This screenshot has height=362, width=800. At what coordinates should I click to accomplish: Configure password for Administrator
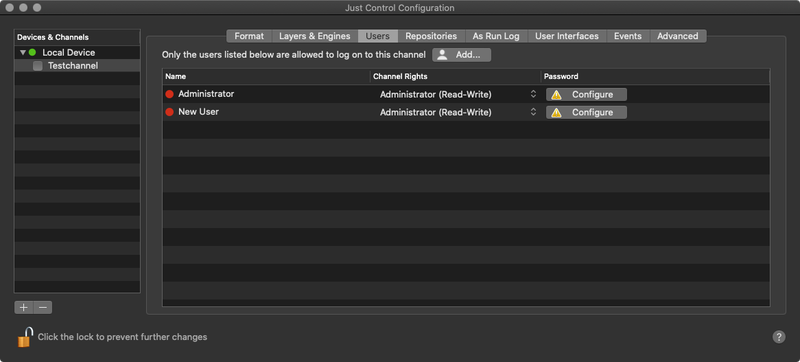(x=586, y=95)
